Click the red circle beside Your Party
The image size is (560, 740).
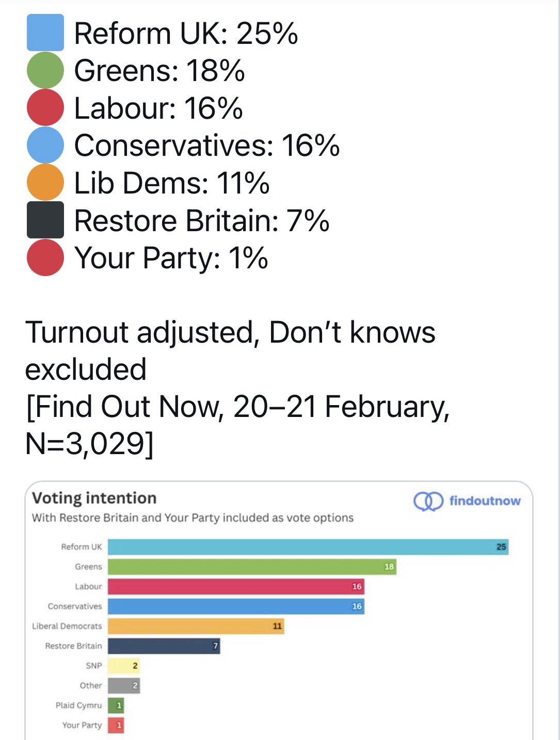click(45, 258)
